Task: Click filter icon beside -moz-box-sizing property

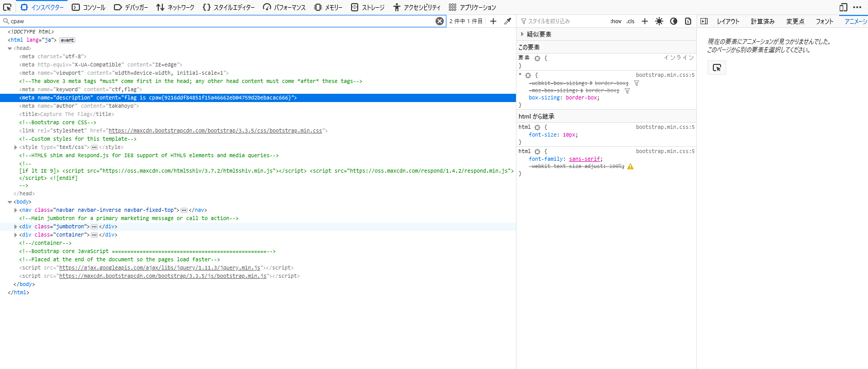Action: (x=627, y=91)
